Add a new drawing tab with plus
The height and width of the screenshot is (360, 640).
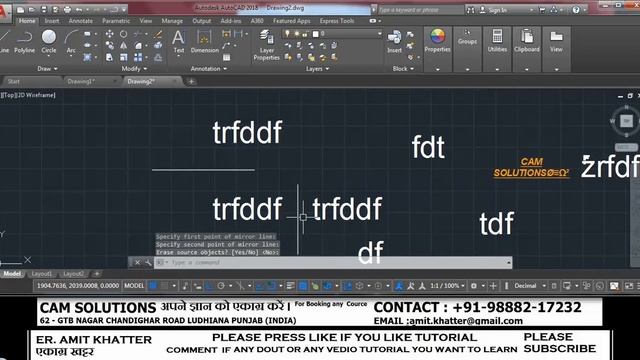pyautogui.click(x=191, y=82)
